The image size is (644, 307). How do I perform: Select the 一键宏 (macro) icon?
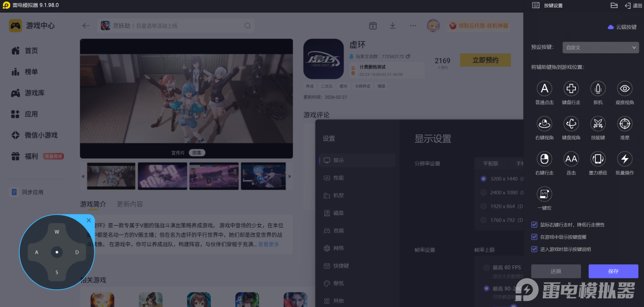point(544,194)
